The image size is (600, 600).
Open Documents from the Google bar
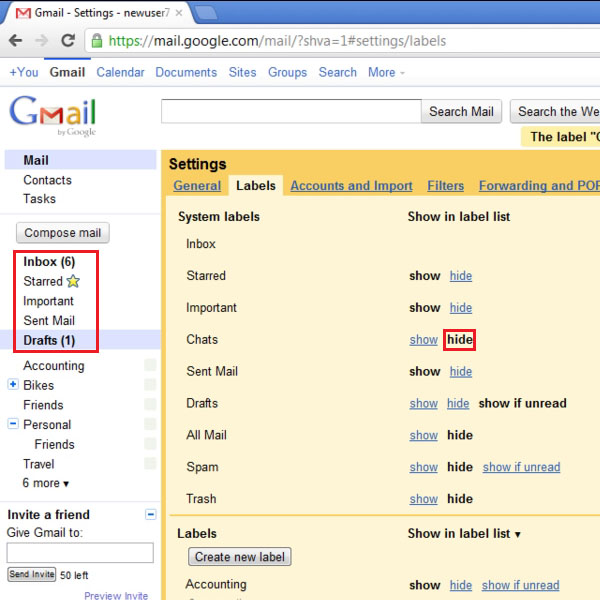tap(186, 72)
